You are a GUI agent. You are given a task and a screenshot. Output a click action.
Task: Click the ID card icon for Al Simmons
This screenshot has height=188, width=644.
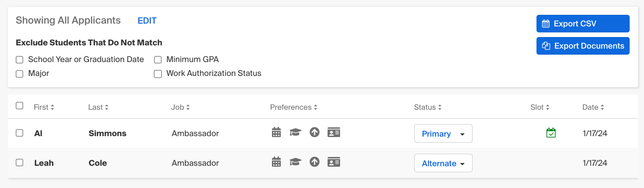[x=334, y=133]
